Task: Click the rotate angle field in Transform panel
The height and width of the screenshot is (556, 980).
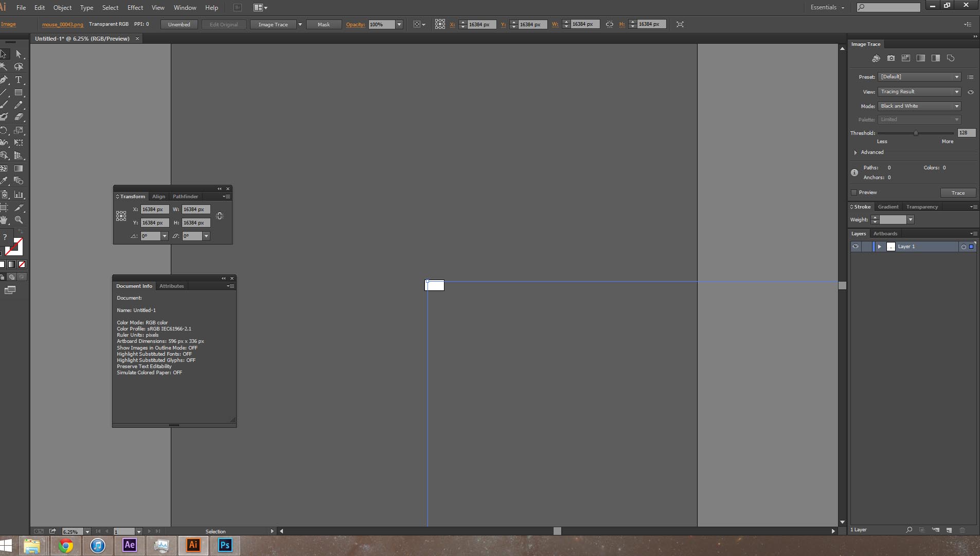Action: (151, 236)
